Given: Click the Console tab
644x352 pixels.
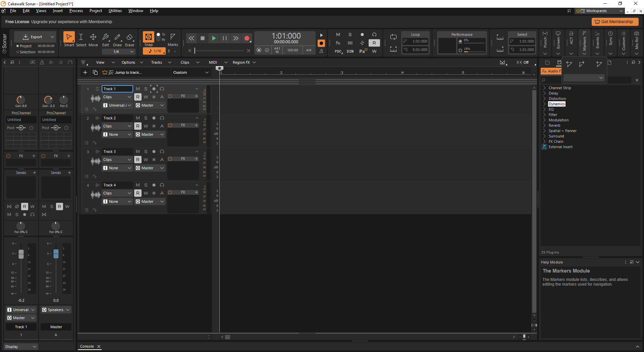Looking at the screenshot, I should [87, 346].
